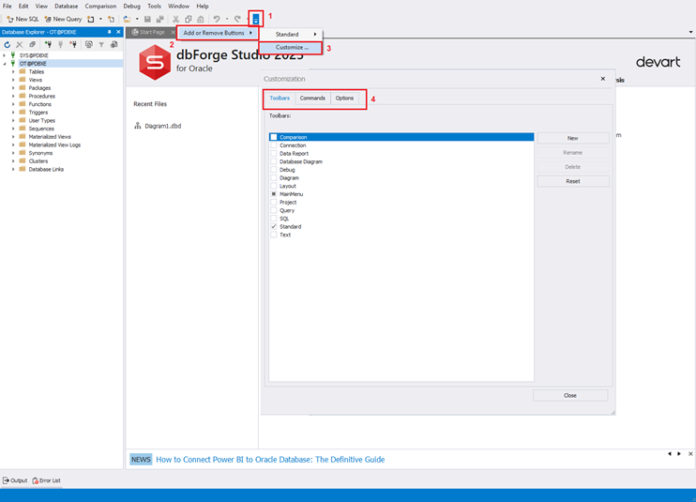696x502 pixels.
Task: Click the Open File folder icon
Action: (x=127, y=19)
